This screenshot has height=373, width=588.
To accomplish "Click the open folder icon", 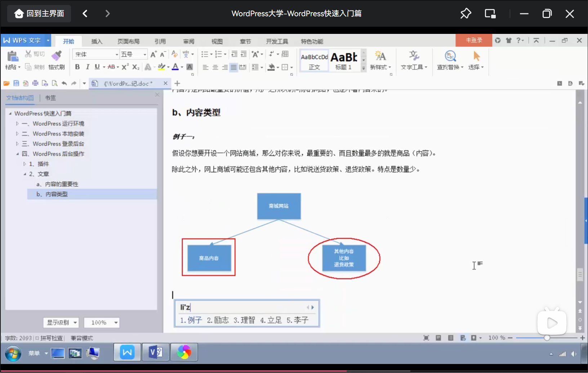I will 6,84.
